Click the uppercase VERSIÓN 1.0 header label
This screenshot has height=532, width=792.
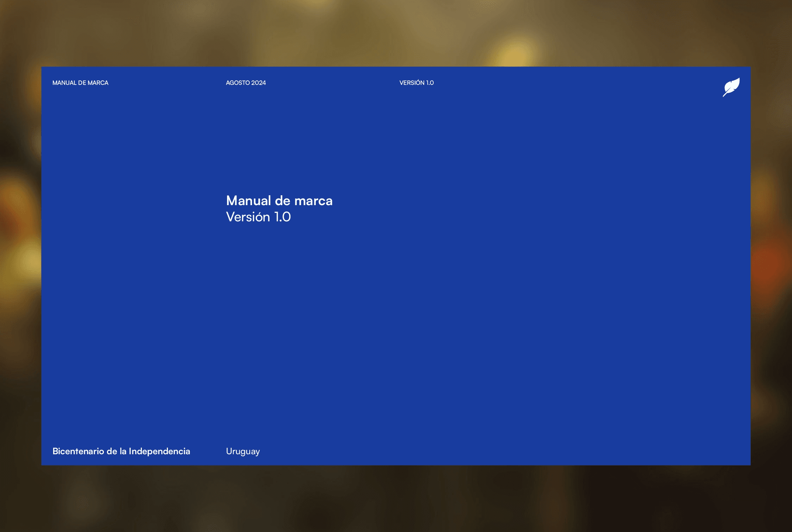[x=416, y=83]
